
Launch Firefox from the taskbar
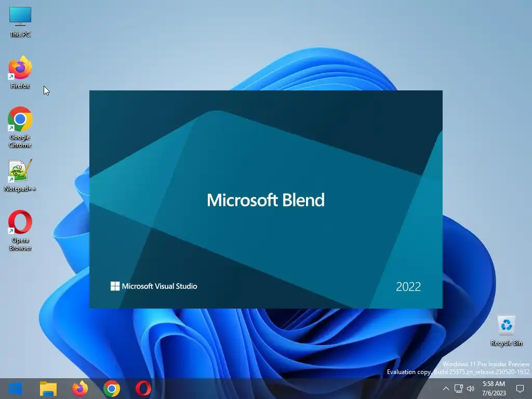pyautogui.click(x=80, y=389)
